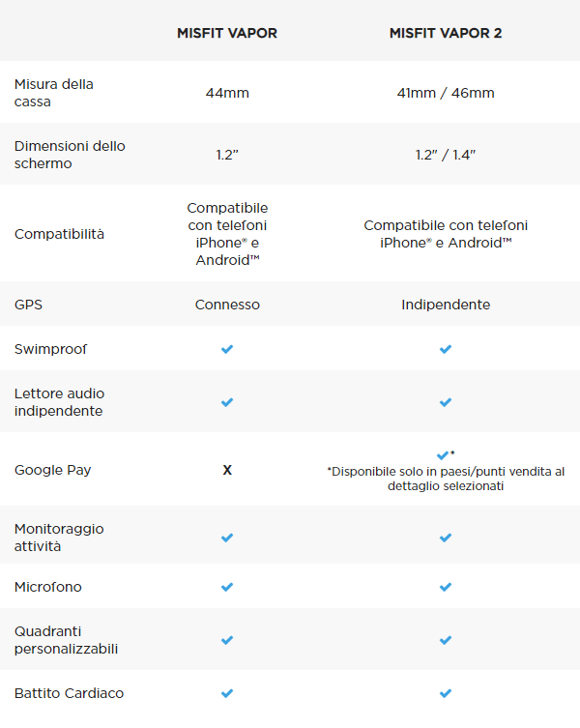Viewport: 580px width, 728px height.
Task: Select the MISFIT VAPOR 2 column header
Action: pyautogui.click(x=446, y=33)
